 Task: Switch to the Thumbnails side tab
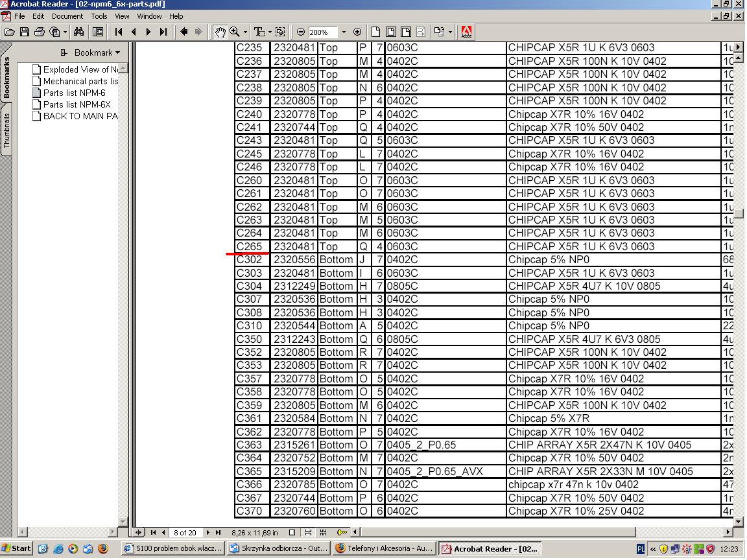click(x=6, y=131)
